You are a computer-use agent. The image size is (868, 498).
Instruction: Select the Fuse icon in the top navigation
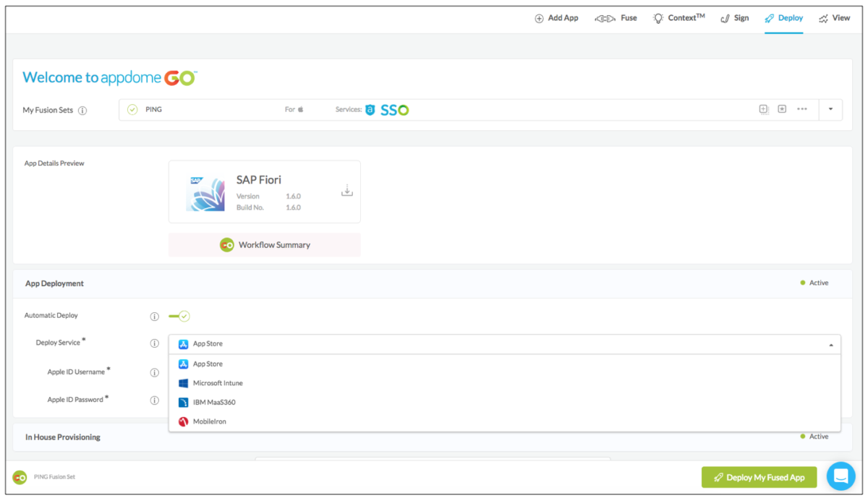[606, 17]
